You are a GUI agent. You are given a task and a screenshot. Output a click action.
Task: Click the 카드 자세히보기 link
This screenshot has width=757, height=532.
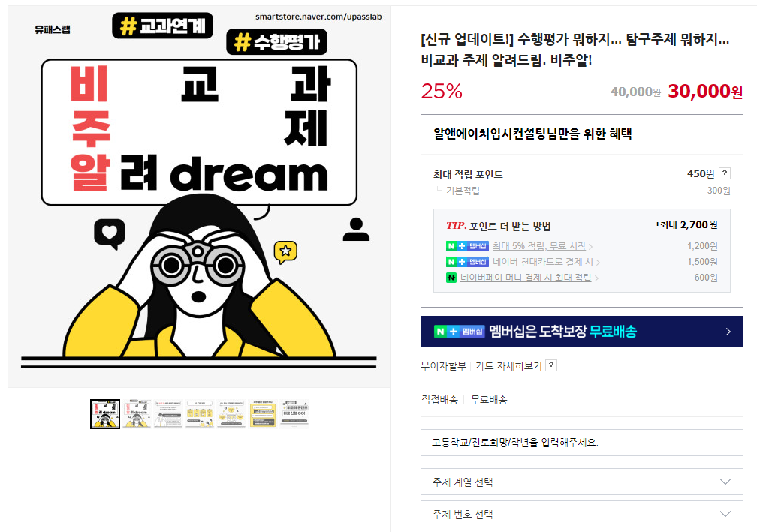pyautogui.click(x=508, y=365)
